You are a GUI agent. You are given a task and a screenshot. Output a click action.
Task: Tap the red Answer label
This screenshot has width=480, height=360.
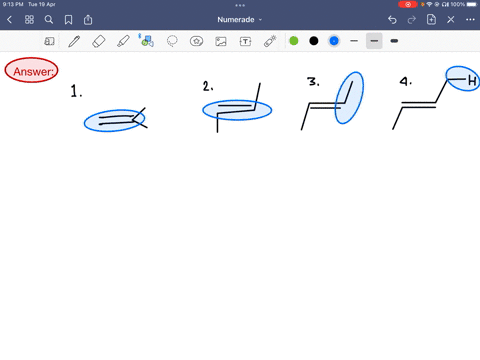[32, 70]
